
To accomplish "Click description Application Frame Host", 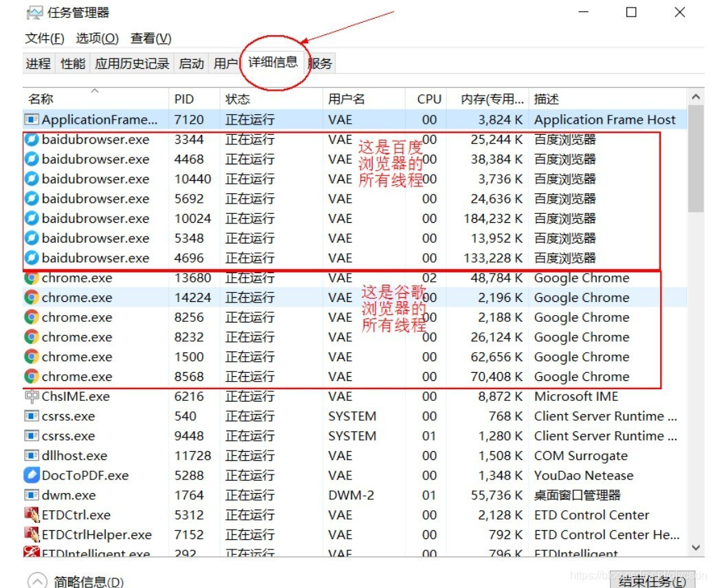I will point(605,120).
